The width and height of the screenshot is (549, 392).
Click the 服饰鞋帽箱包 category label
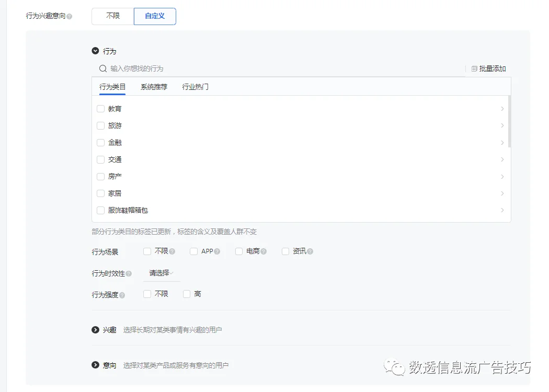tap(128, 210)
